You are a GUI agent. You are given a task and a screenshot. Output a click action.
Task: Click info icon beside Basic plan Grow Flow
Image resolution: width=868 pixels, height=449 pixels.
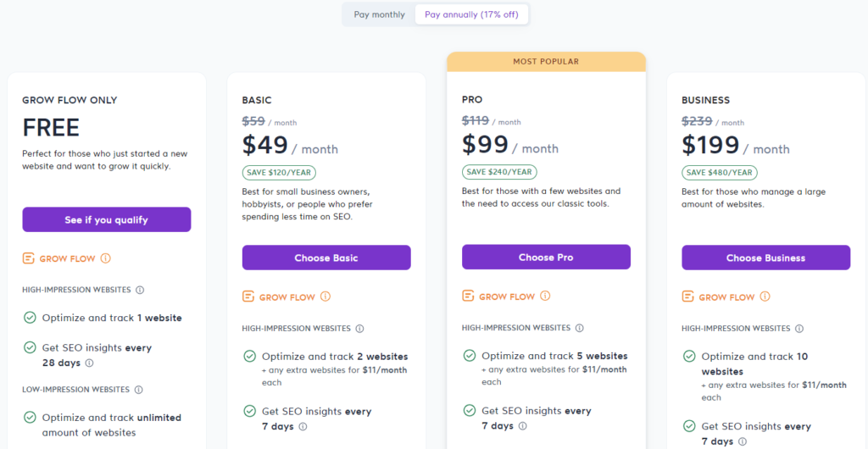click(325, 297)
